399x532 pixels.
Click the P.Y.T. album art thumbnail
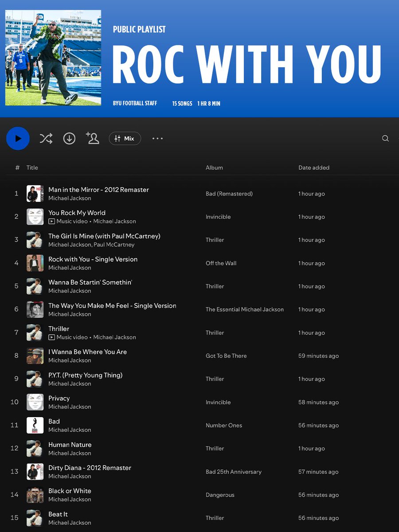point(35,379)
